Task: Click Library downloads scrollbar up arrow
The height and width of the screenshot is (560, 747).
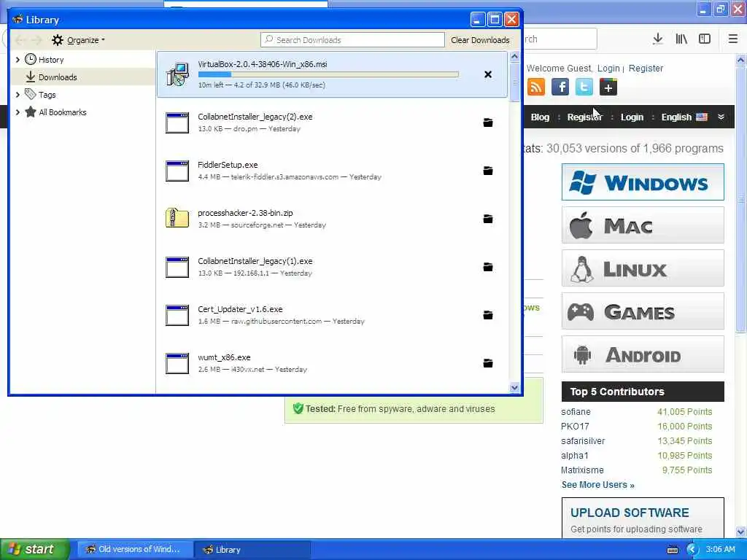Action: 514,57
